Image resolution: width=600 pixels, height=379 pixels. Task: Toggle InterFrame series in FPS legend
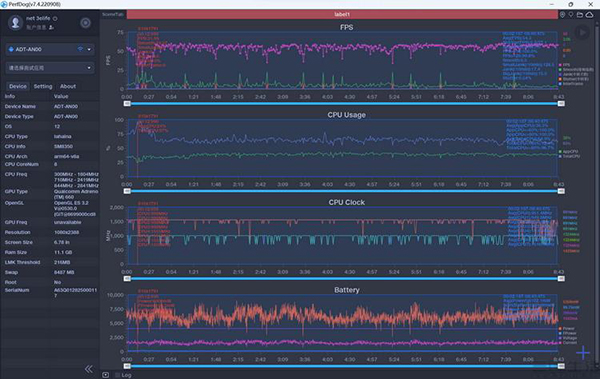point(571,83)
